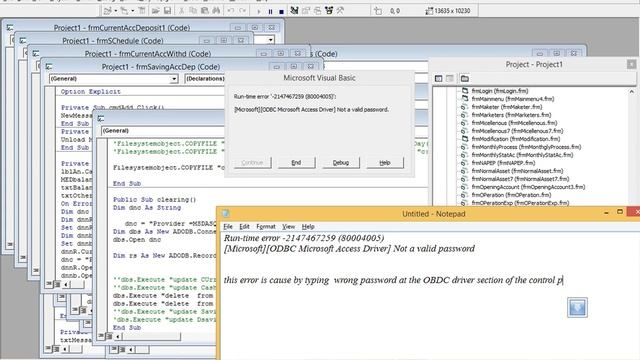Toggle Folders icon in Project panel
640x360 pixels.
(x=464, y=78)
